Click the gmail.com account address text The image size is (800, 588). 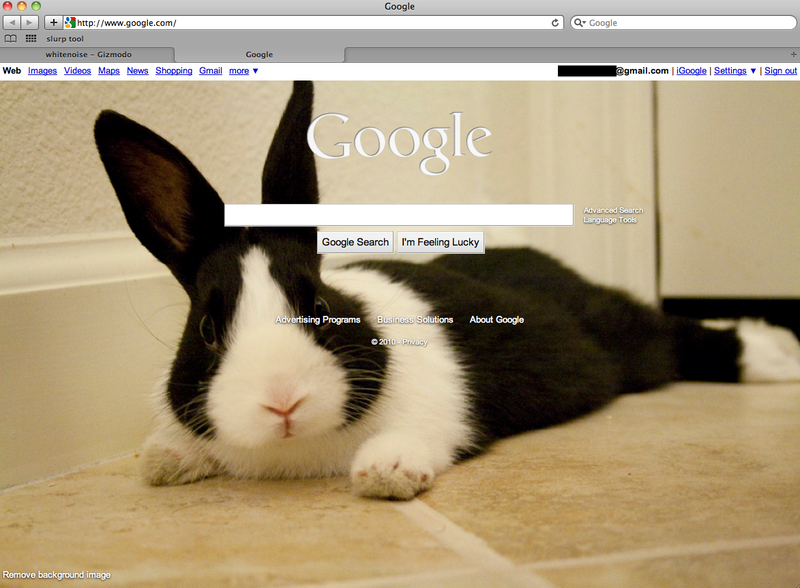(613, 70)
